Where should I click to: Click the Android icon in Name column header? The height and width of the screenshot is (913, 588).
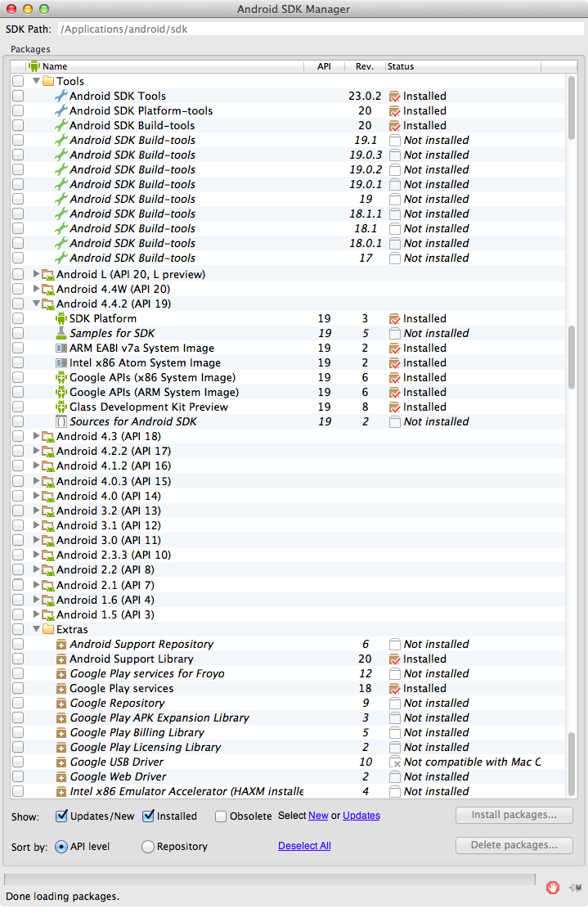tap(34, 65)
